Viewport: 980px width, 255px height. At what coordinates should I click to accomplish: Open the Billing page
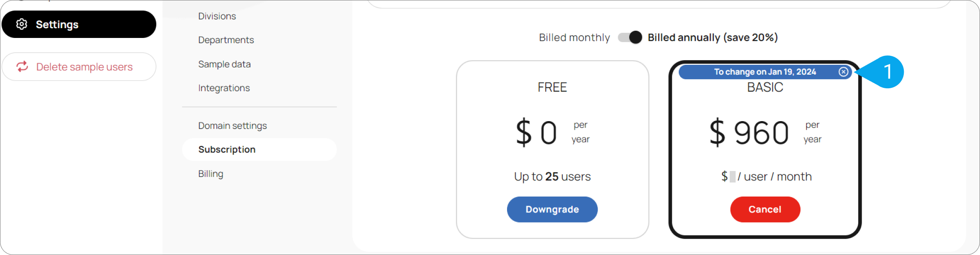211,174
